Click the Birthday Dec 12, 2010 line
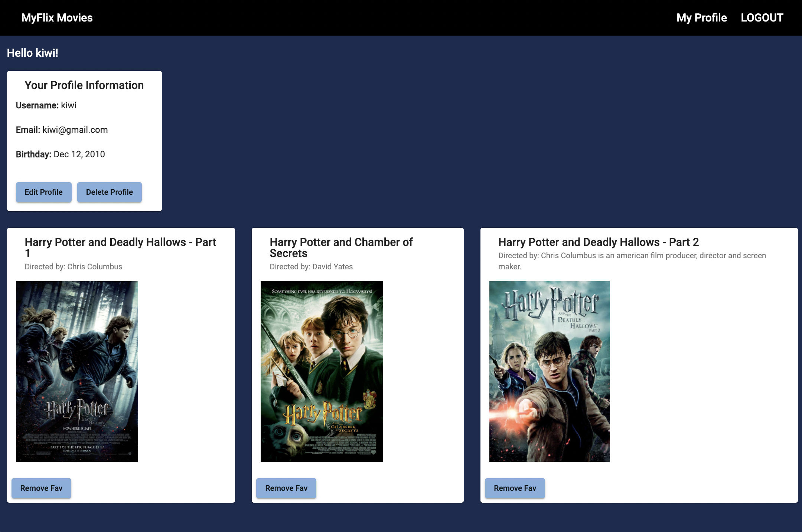This screenshot has width=802, height=532. [60, 154]
